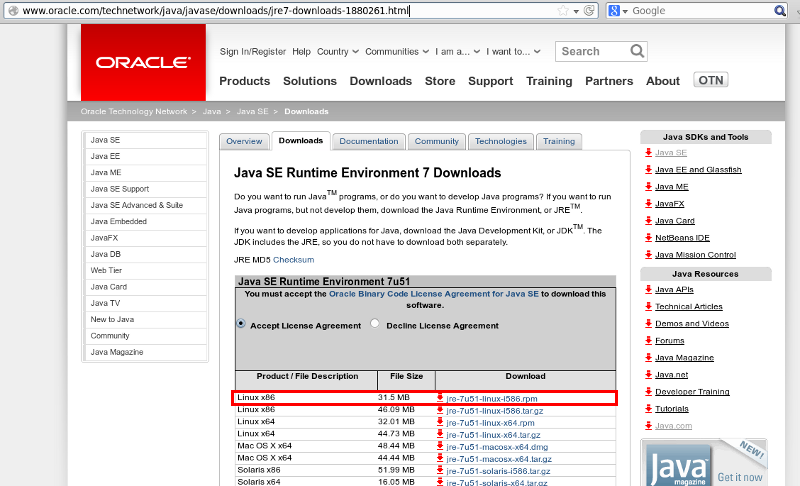Click red arrow icon next to JavaFX
This screenshot has height=486, width=800.
coord(648,203)
